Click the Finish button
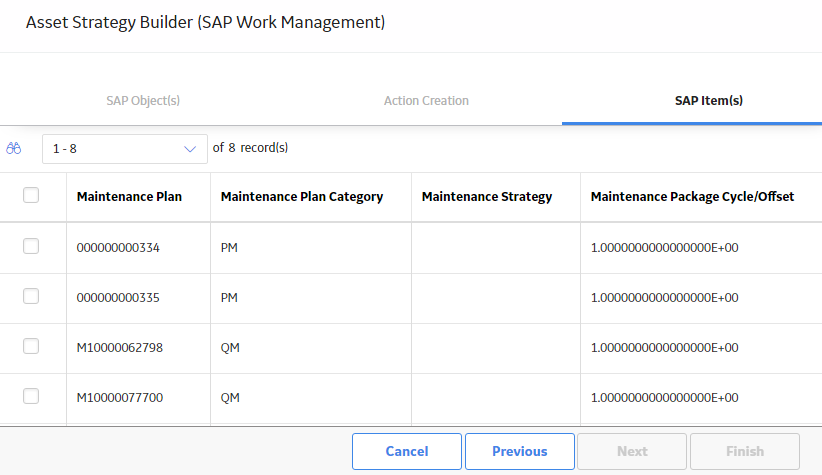 [745, 451]
